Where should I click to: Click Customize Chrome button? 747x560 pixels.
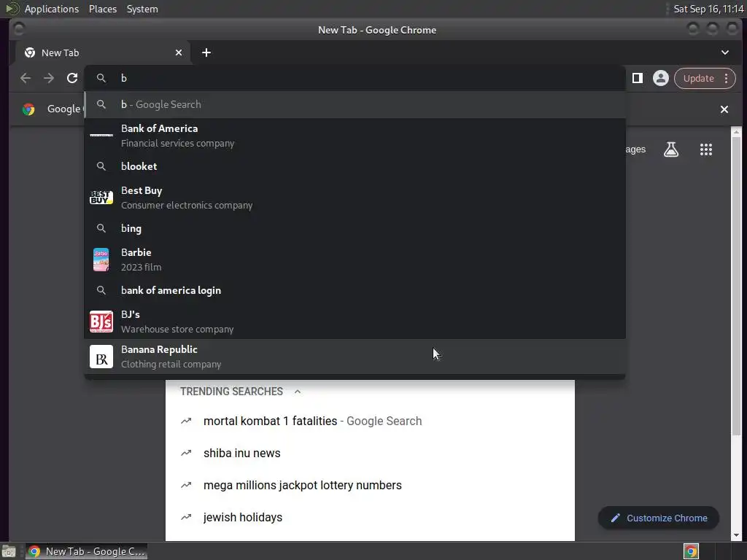coord(659,518)
